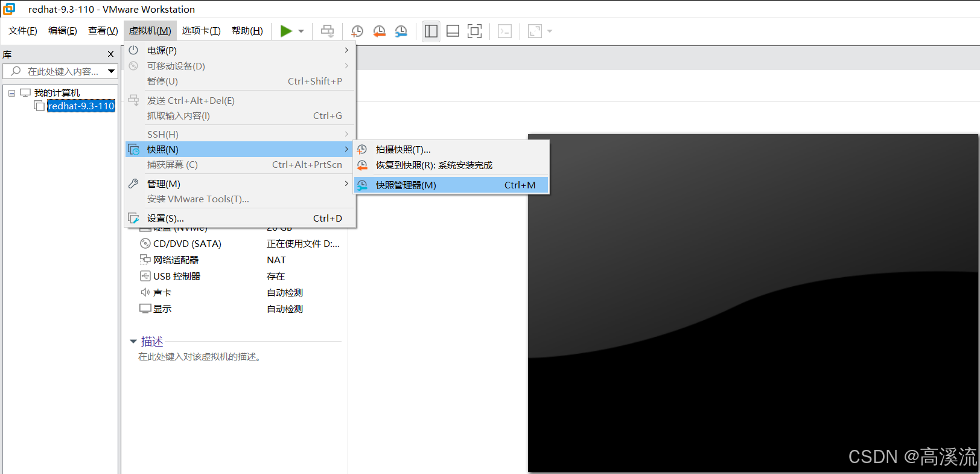This screenshot has height=474, width=980.
Task: Click the icon beside 快照管理器(M)
Action: pyautogui.click(x=362, y=185)
